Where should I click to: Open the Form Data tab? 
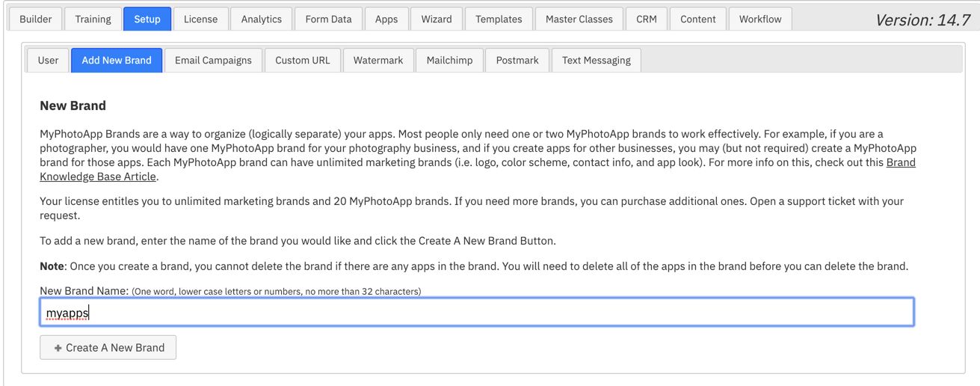[x=328, y=19]
